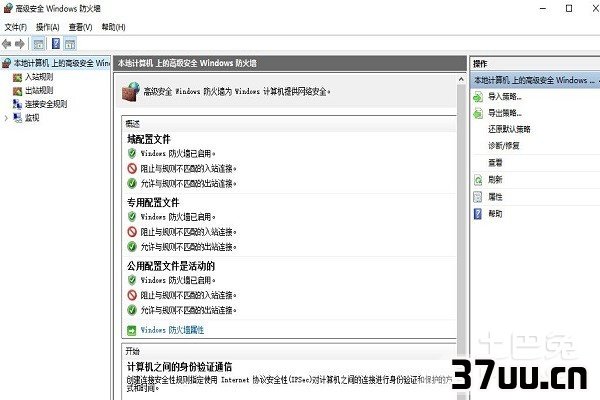Click the 导出策略 action
The image size is (600, 400).
click(505, 113)
